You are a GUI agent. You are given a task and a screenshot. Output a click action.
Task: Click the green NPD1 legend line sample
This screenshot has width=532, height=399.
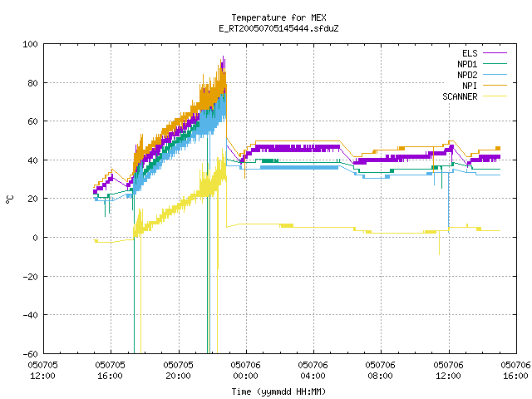(495, 64)
